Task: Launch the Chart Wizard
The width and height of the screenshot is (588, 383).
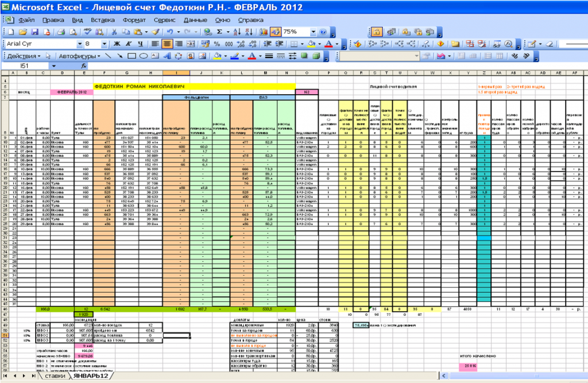Action: pos(264,32)
